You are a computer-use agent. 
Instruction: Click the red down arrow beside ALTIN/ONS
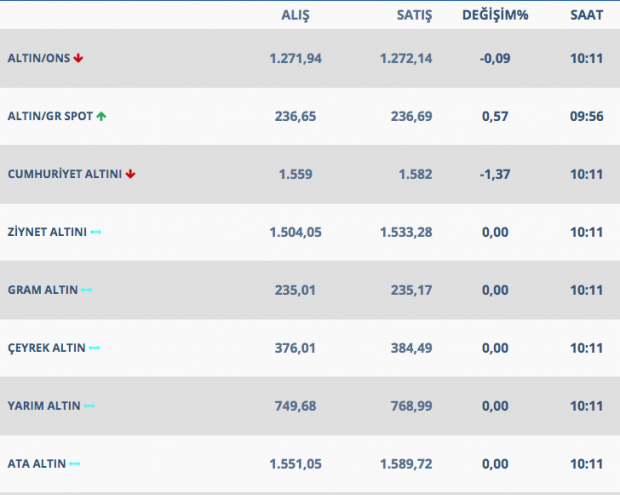click(79, 58)
